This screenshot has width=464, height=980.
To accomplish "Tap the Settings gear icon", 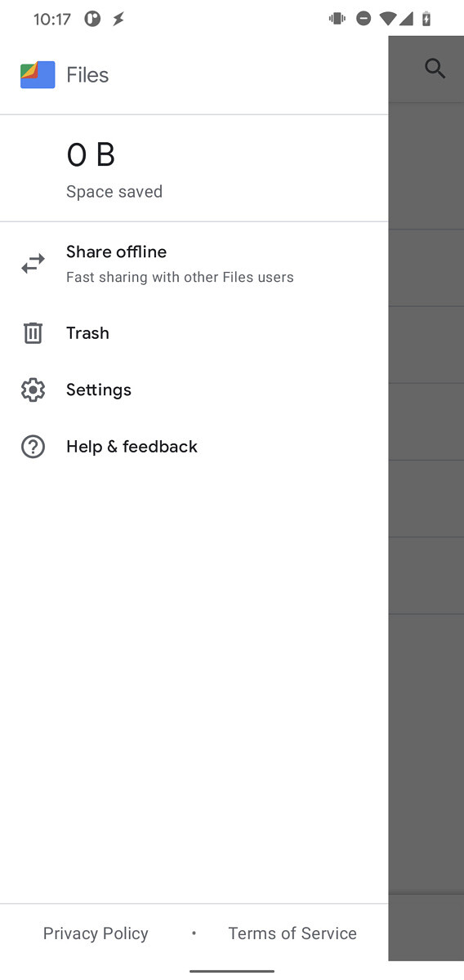I will tap(33, 390).
